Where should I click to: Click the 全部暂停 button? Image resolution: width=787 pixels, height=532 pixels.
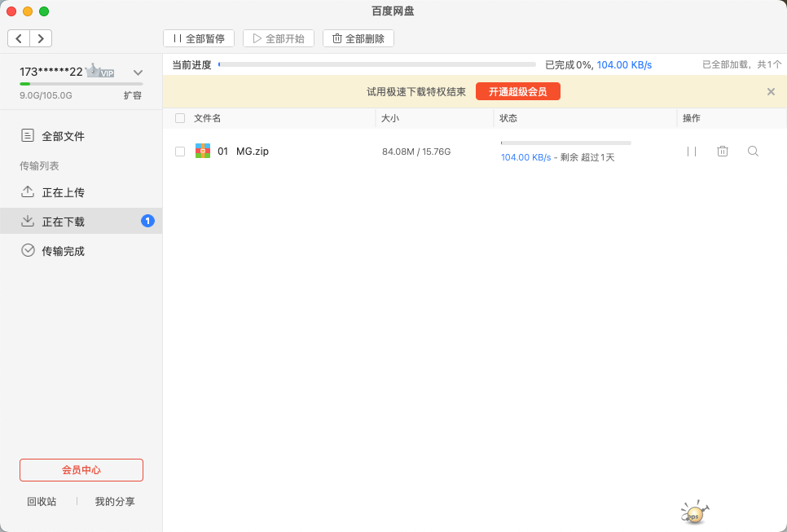(199, 38)
